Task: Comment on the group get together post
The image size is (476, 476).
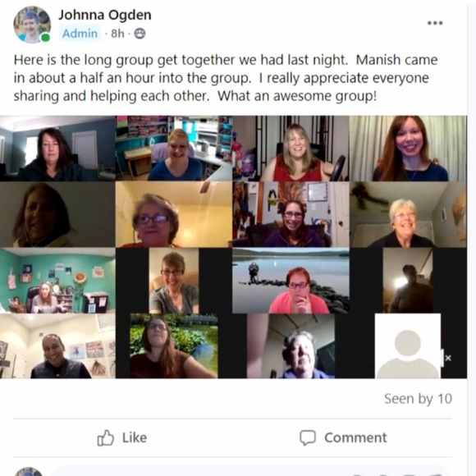Action: pyautogui.click(x=343, y=437)
